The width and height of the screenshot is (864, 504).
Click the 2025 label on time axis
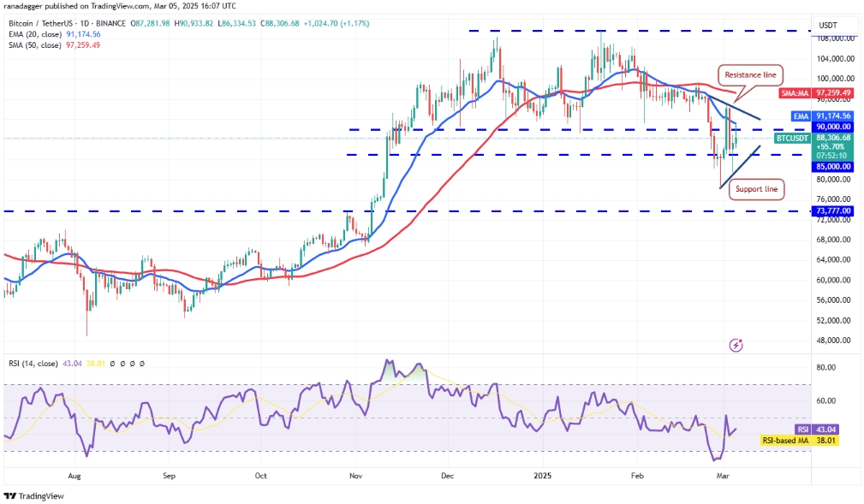[x=542, y=476]
